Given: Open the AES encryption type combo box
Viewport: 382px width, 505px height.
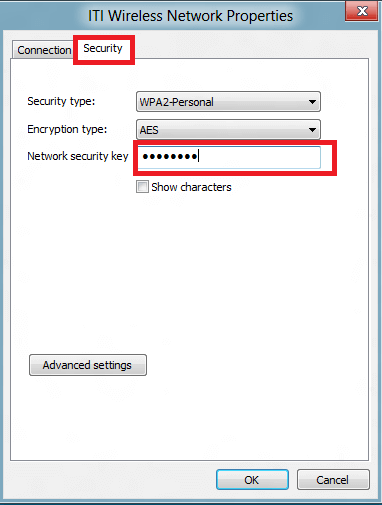Looking at the screenshot, I should (228, 130).
